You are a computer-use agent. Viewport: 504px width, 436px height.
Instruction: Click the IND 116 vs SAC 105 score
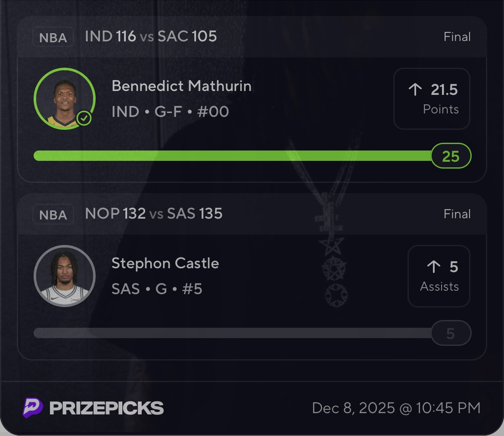pos(151,36)
